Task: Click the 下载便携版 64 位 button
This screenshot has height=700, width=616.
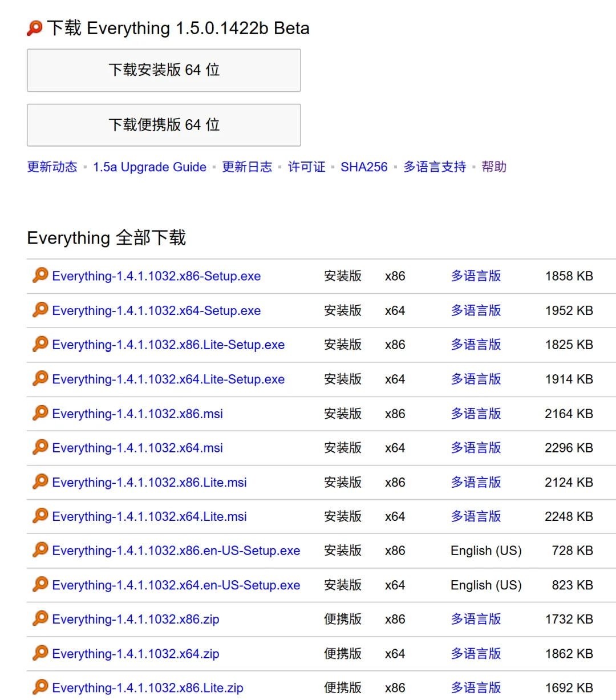Action: 164,125
